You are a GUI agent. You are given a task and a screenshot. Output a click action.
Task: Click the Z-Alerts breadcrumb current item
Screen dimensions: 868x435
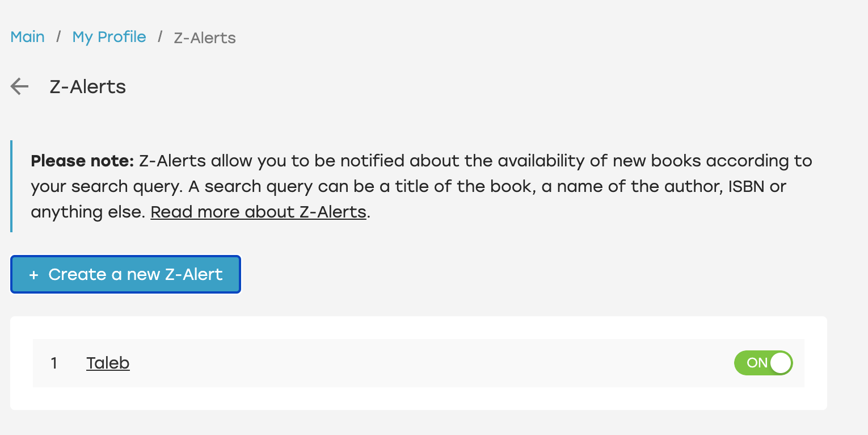pyautogui.click(x=205, y=38)
